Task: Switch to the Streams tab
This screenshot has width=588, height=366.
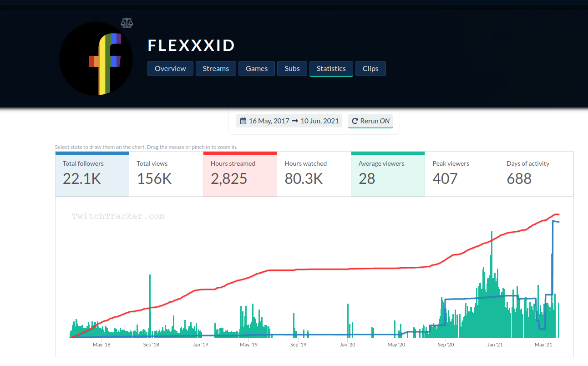Action: coord(216,69)
